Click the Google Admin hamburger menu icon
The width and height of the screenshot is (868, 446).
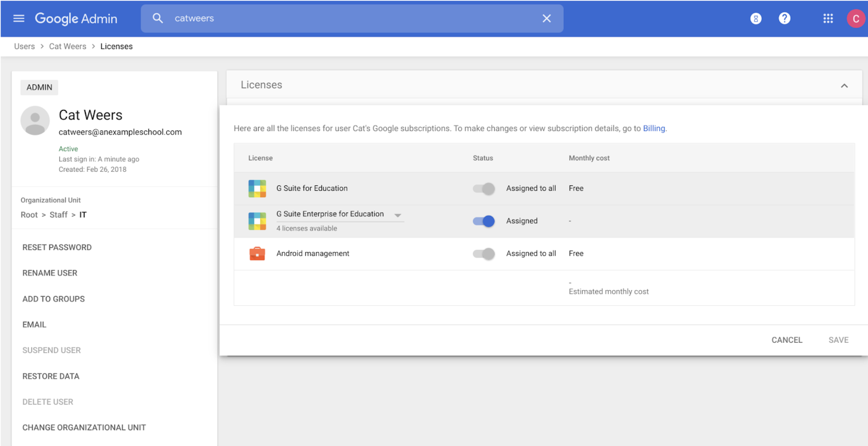(x=19, y=18)
